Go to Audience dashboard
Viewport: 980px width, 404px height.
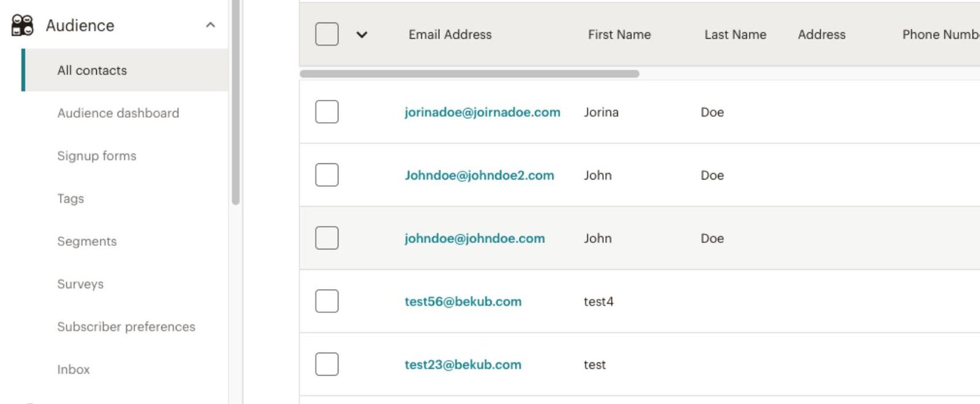[x=118, y=113]
